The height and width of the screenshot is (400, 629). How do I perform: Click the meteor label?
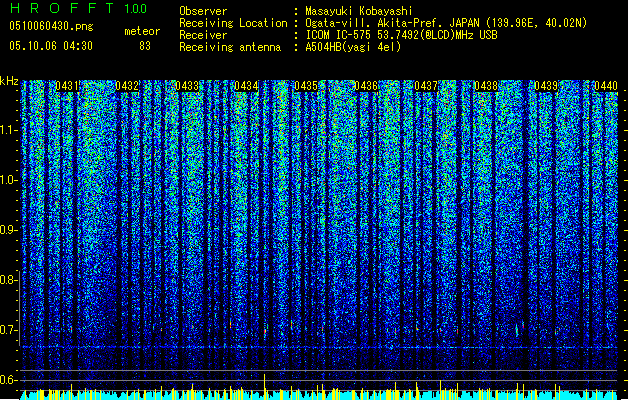(142, 31)
